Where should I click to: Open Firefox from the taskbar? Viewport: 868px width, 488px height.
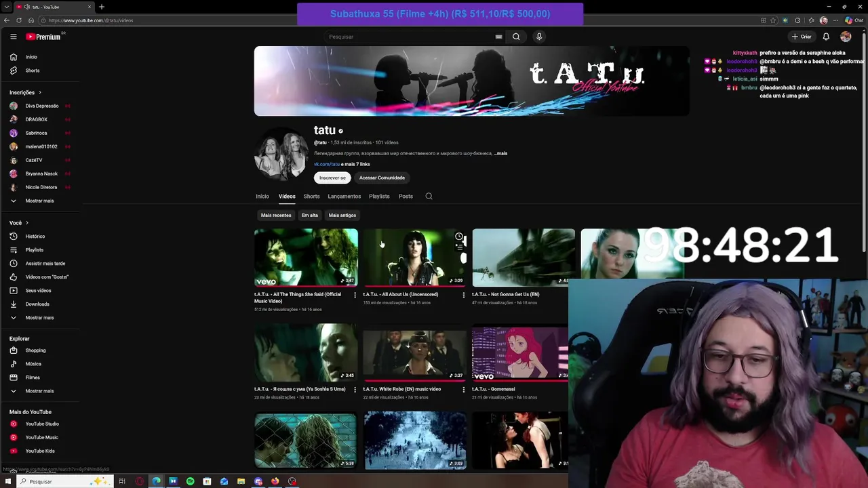coord(275,481)
